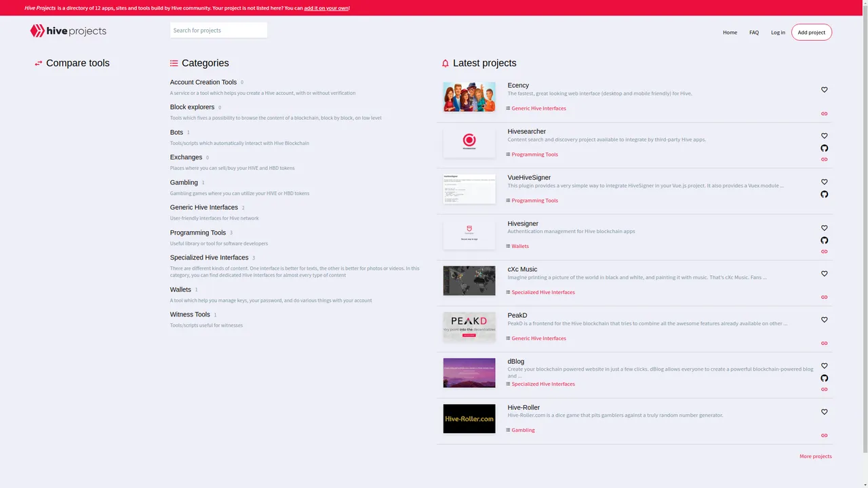Click the Hive-Roller.com thumbnail image
Viewport: 868px width, 488px height.
[x=469, y=419]
